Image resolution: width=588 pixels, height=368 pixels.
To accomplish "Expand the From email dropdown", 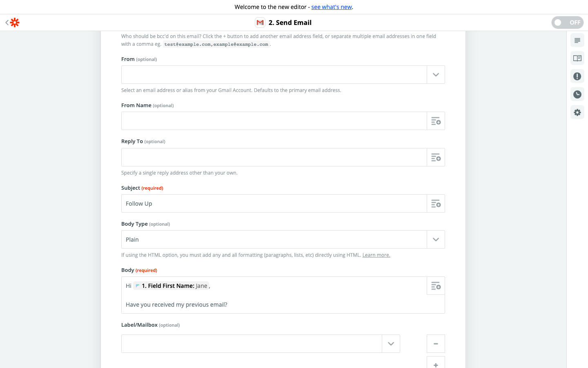I will (436, 75).
